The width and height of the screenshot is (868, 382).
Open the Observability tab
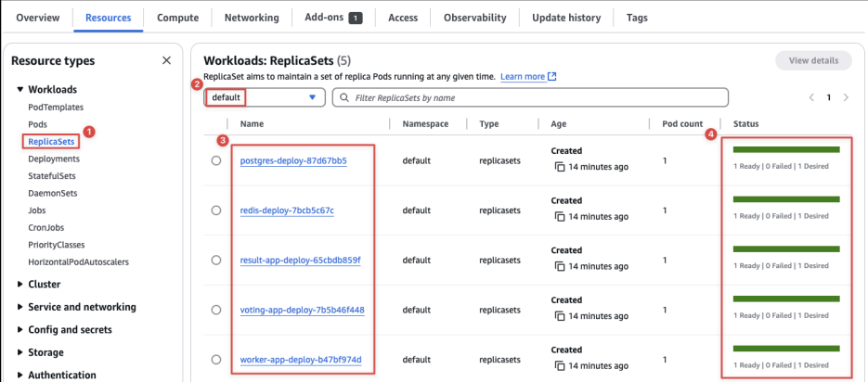[x=475, y=18]
